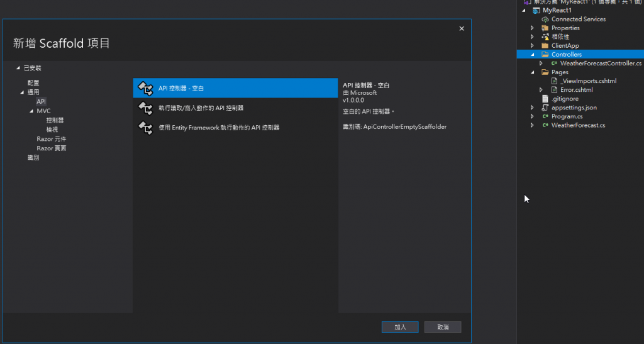Collapse the MVC tree node
This screenshot has height=344, width=644.
click(31, 111)
